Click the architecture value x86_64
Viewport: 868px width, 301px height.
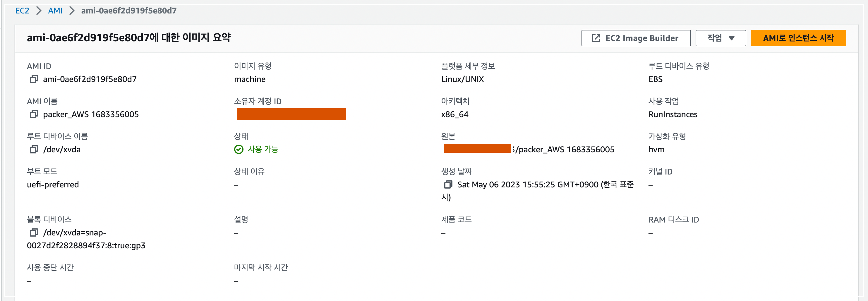pos(454,114)
